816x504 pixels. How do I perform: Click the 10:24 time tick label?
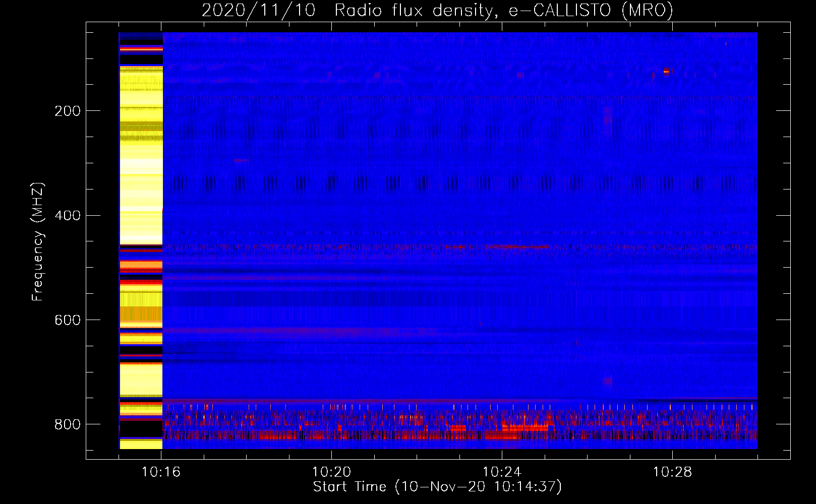(502, 472)
